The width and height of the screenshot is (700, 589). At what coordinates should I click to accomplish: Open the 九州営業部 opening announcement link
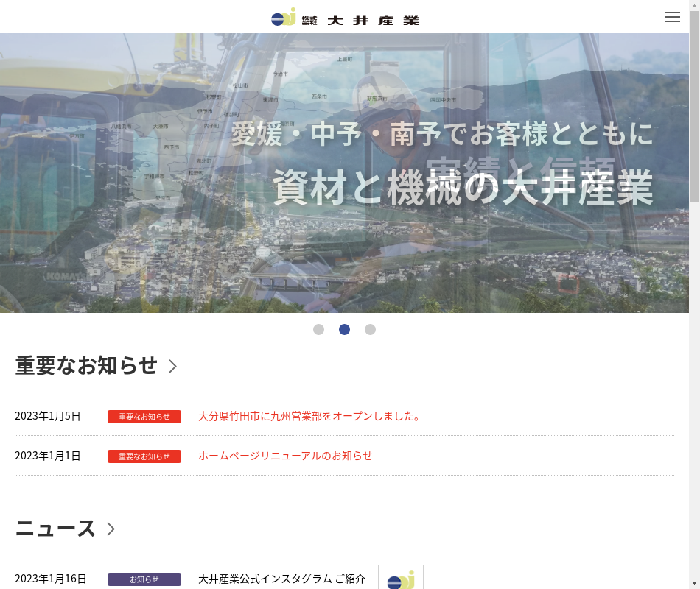tap(310, 417)
